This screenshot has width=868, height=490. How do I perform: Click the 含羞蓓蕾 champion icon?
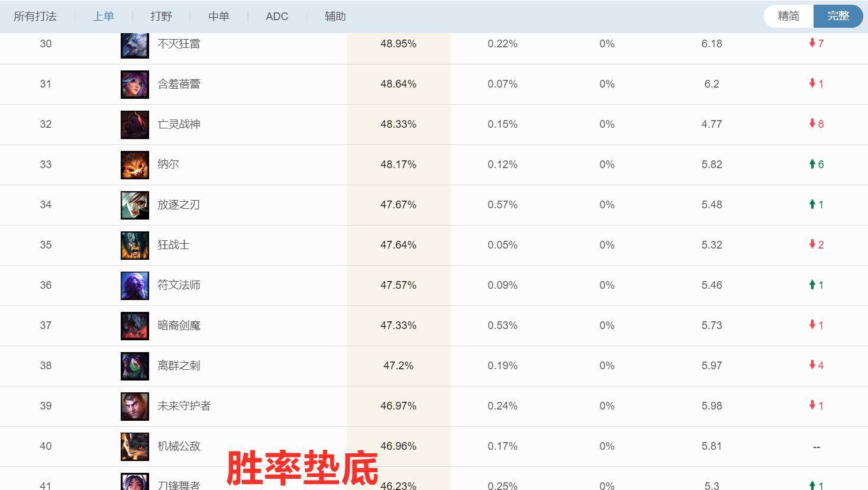click(x=134, y=84)
